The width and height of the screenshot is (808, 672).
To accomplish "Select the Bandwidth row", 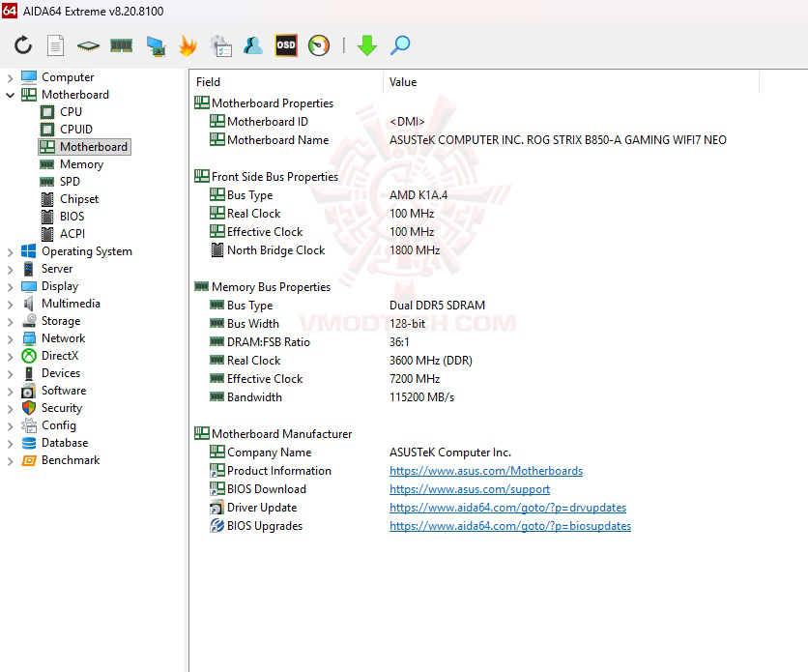I will pyautogui.click(x=475, y=397).
